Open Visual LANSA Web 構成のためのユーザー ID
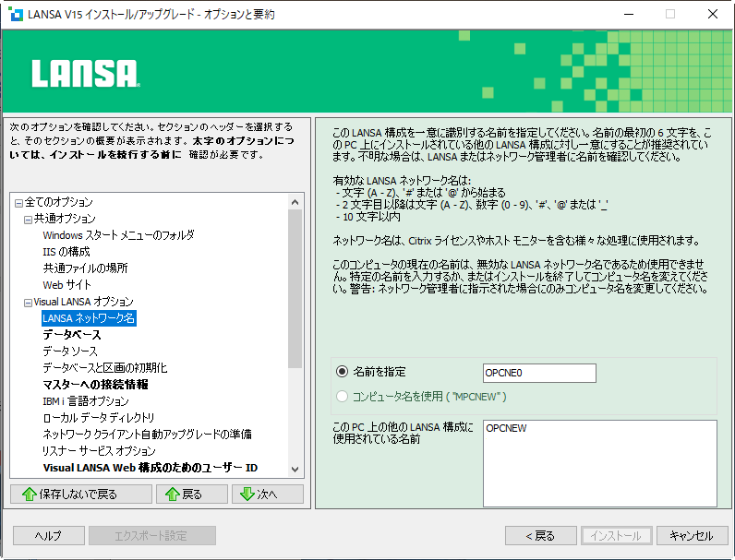This screenshot has height=560, width=735. click(150, 468)
